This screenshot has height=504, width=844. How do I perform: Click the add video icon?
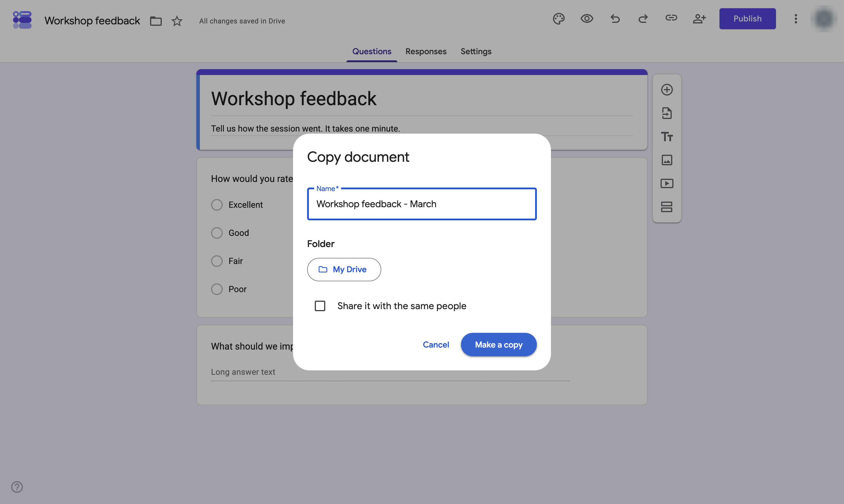coord(667,183)
